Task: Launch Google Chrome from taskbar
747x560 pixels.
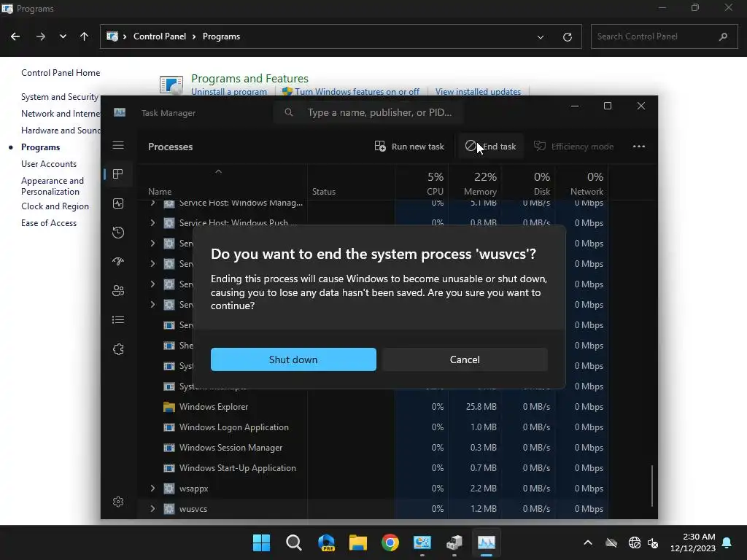Action: click(390, 542)
